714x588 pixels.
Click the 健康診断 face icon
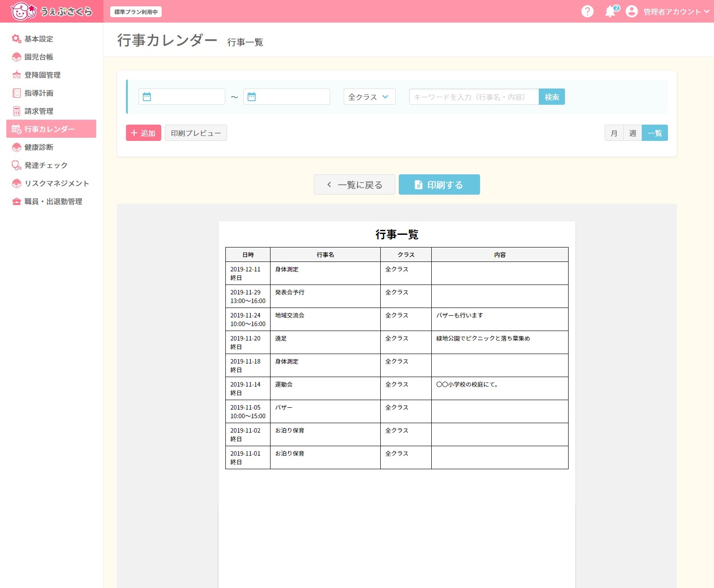[x=17, y=147]
